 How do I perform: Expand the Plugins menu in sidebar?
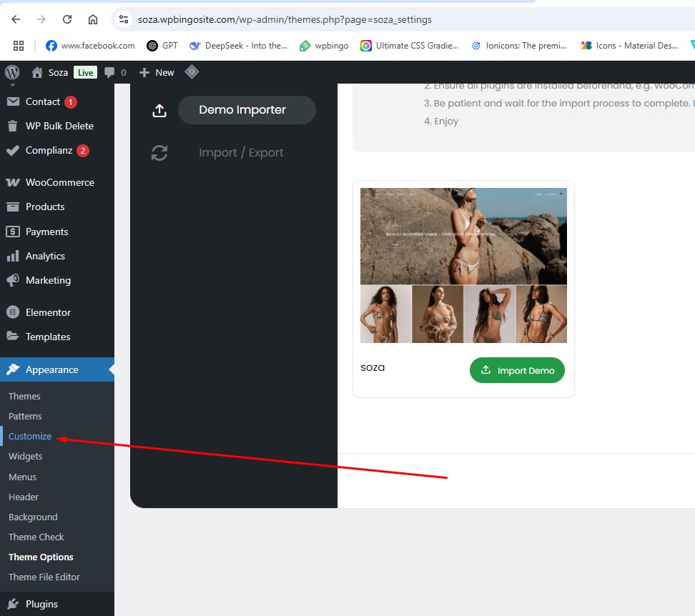[x=41, y=604]
